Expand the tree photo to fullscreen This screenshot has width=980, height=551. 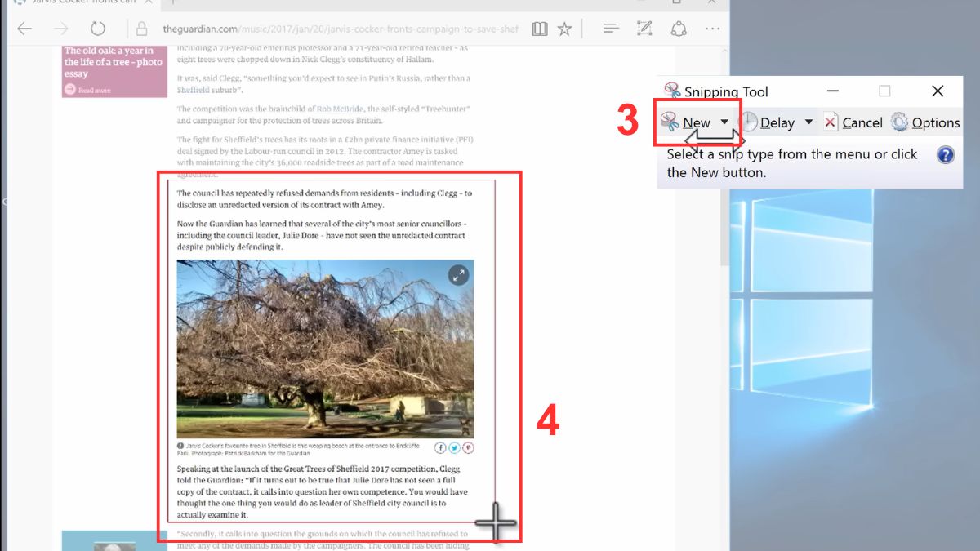tap(458, 275)
